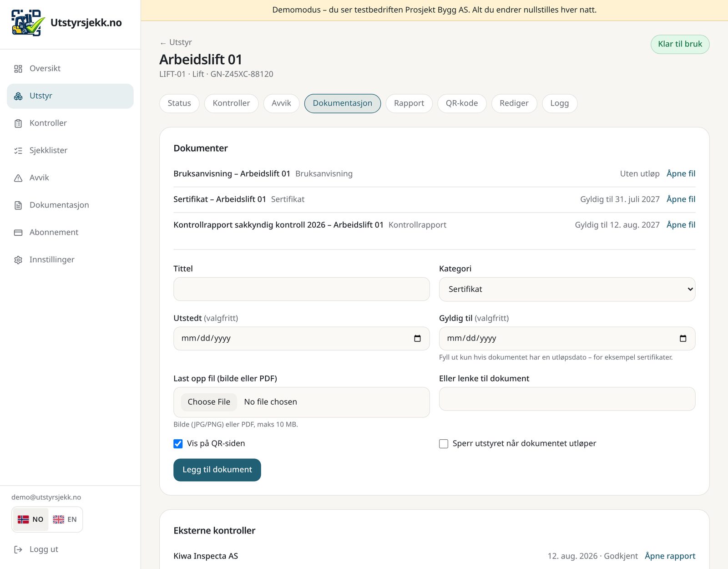728x569 pixels.
Task: Switch language to English EN flag
Action: [x=65, y=519]
